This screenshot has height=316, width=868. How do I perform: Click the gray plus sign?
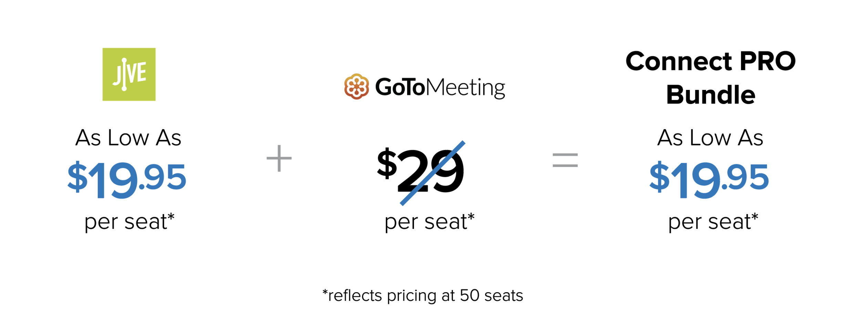pyautogui.click(x=279, y=158)
